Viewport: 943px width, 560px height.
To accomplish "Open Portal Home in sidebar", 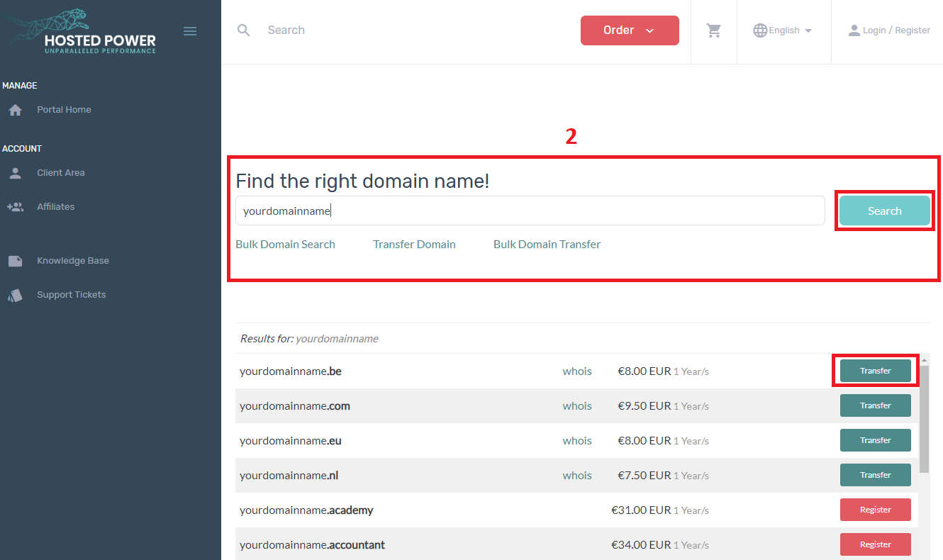I will tap(64, 110).
